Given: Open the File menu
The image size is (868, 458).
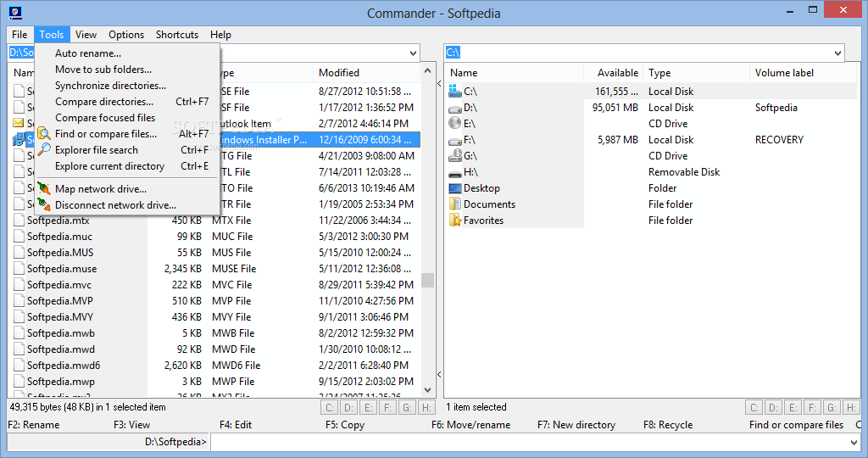Looking at the screenshot, I should tap(19, 34).
